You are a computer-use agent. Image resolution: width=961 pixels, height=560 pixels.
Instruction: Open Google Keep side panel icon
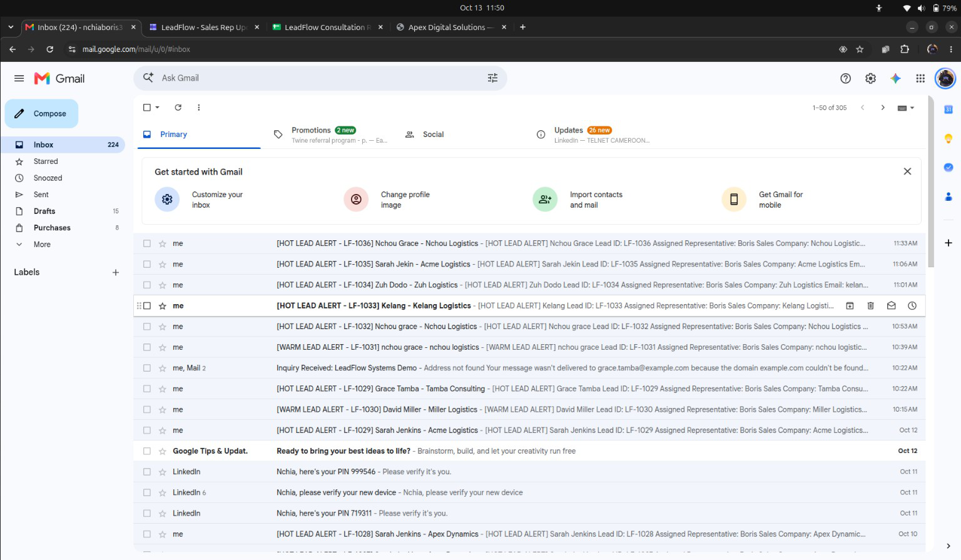(x=948, y=138)
